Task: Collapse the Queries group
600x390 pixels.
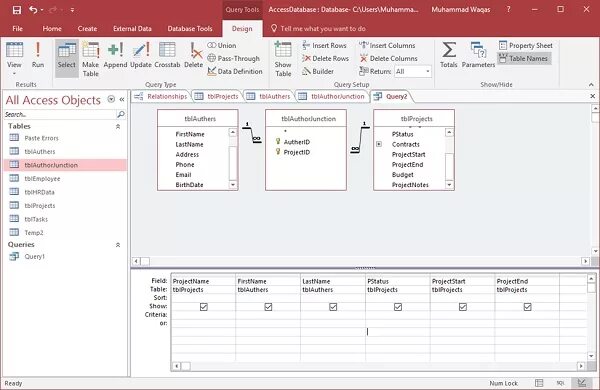Action: click(118, 245)
